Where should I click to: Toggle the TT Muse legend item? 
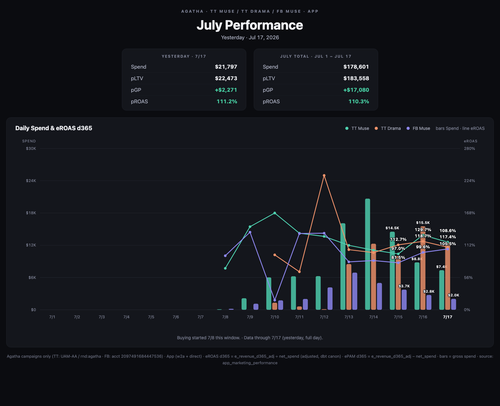tap(357, 128)
